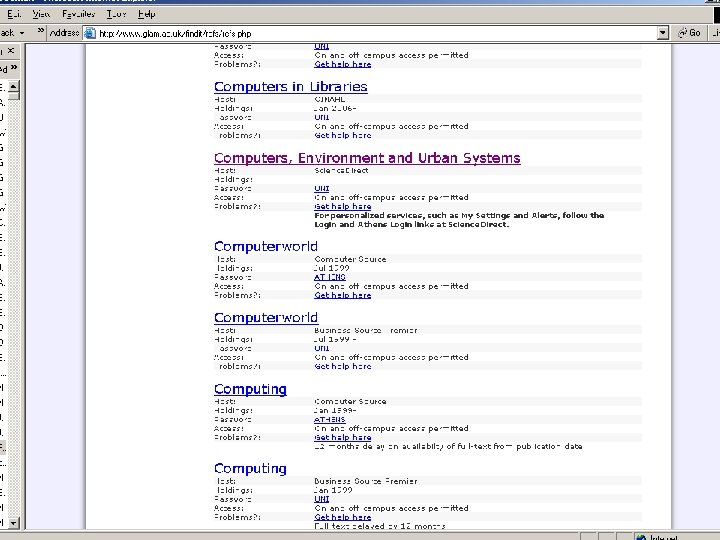The height and width of the screenshot is (540, 720).
Task: Open the View menu
Action: (x=41, y=14)
